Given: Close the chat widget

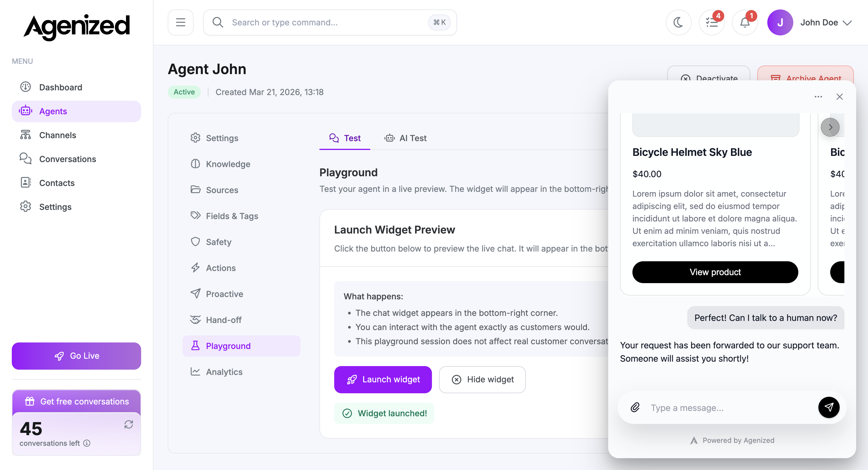Looking at the screenshot, I should coord(839,97).
